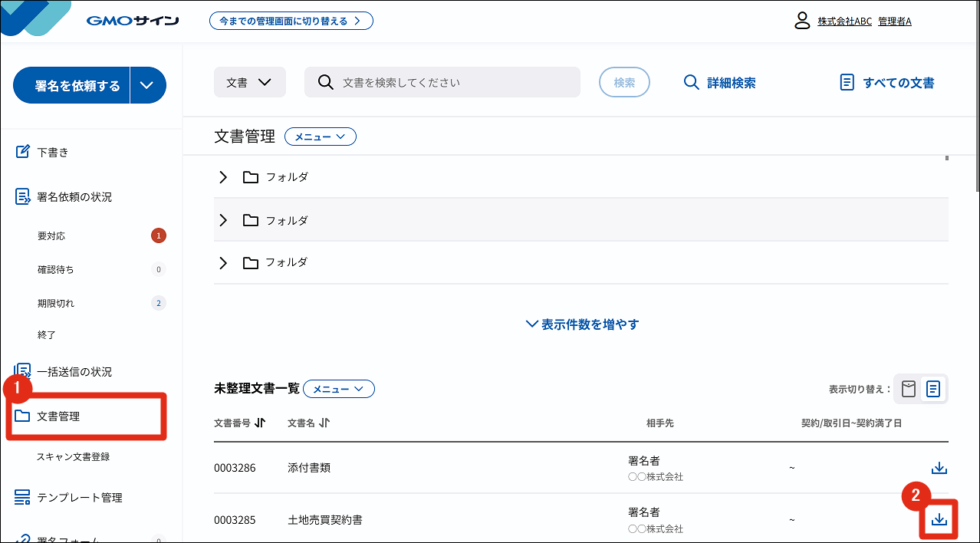Open すべての文書 list
The image size is (980, 543).
(x=887, y=83)
